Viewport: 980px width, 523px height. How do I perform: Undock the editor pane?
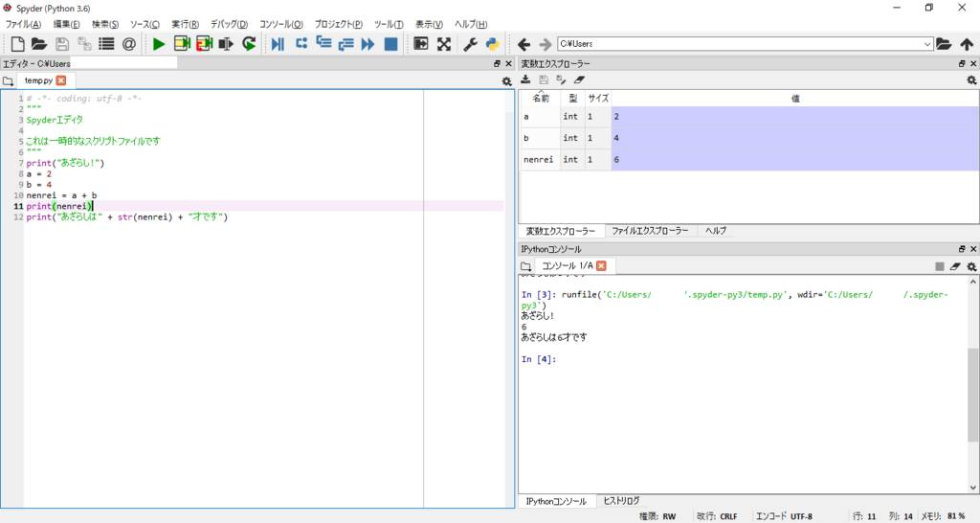[497, 64]
